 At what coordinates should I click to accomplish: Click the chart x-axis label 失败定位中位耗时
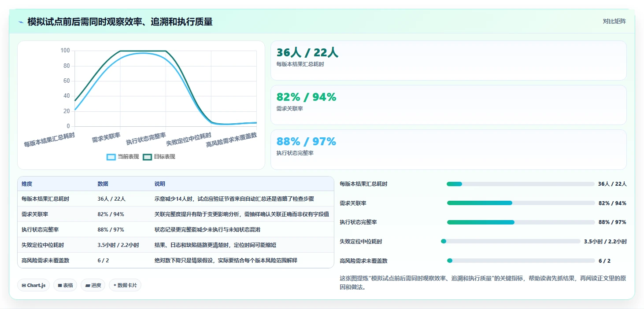(189, 139)
